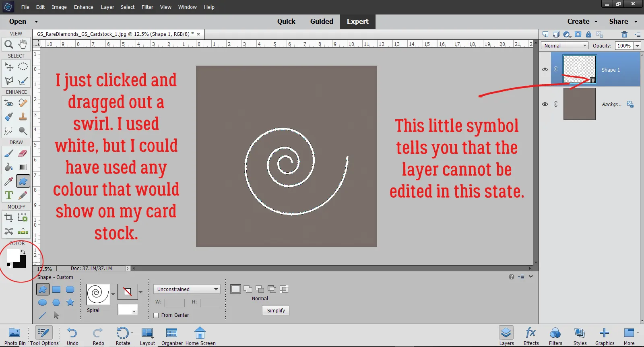The image size is (644, 347).
Task: Select the Eraser tool
Action: (x=23, y=153)
